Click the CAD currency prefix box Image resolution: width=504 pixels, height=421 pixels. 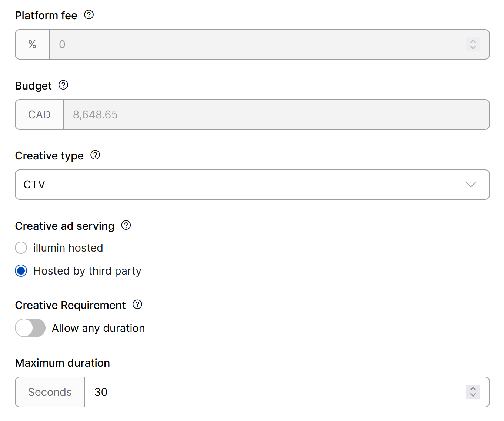[39, 115]
